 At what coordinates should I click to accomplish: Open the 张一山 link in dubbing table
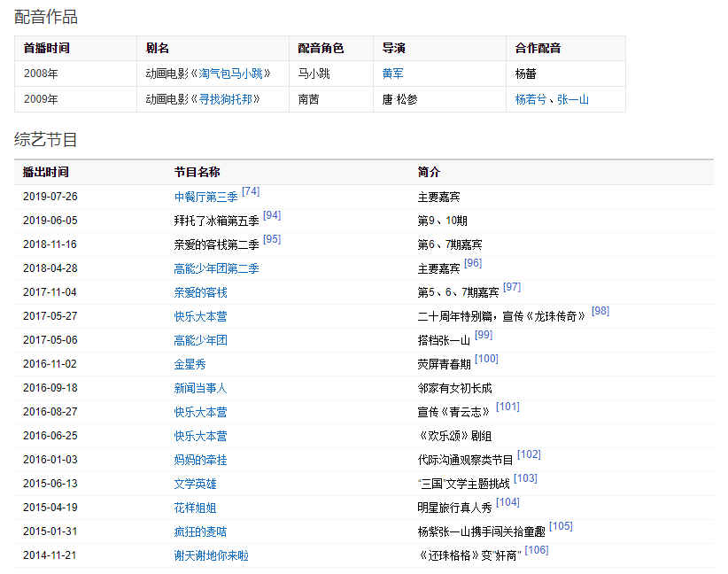573,99
